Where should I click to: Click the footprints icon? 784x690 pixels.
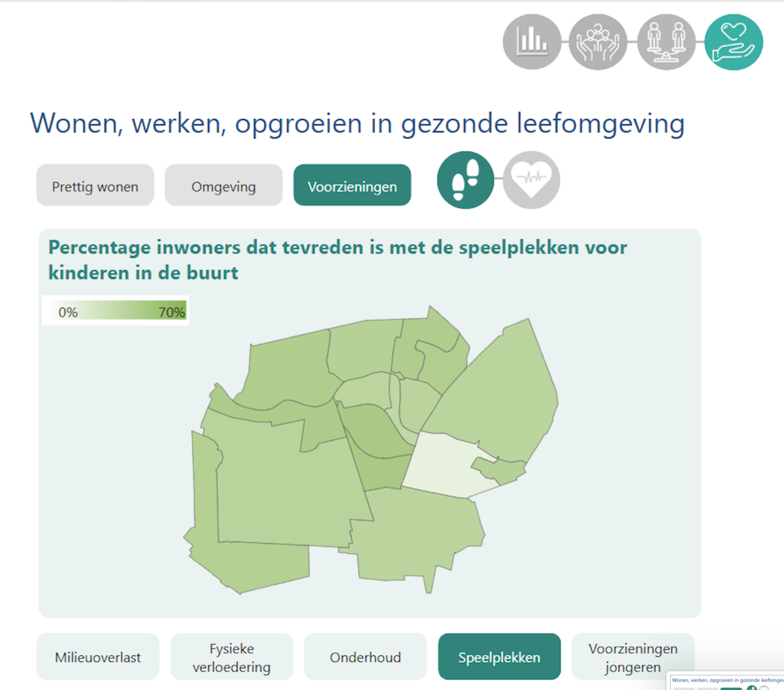[x=465, y=180]
